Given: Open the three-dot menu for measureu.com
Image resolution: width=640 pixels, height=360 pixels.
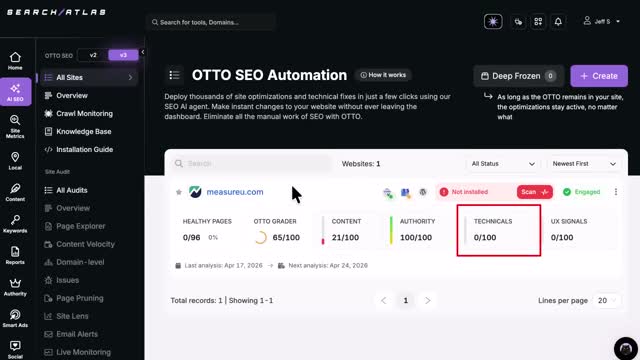Looking at the screenshot, I should point(616,192).
